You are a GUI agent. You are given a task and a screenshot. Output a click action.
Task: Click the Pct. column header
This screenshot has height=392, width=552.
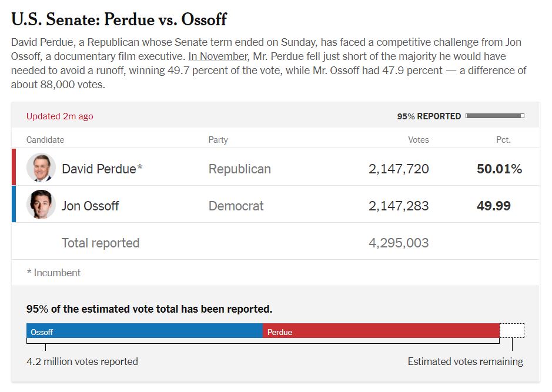tap(503, 140)
